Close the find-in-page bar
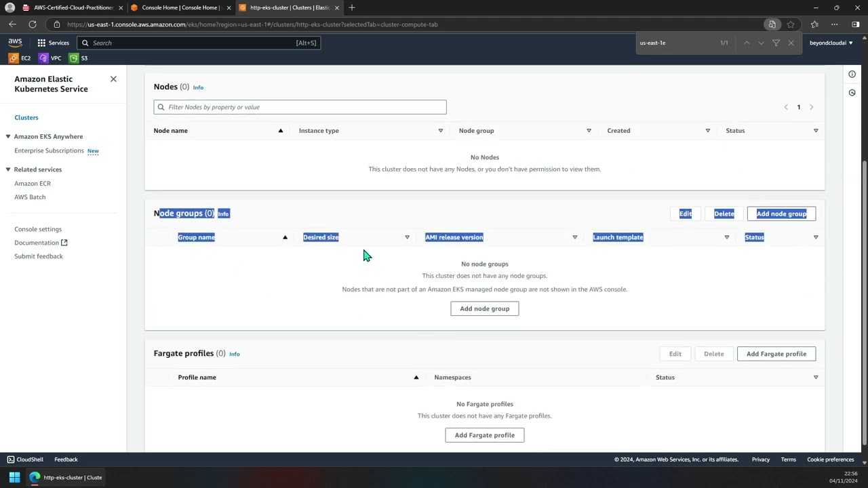Viewport: 868px width, 488px height. coord(791,43)
